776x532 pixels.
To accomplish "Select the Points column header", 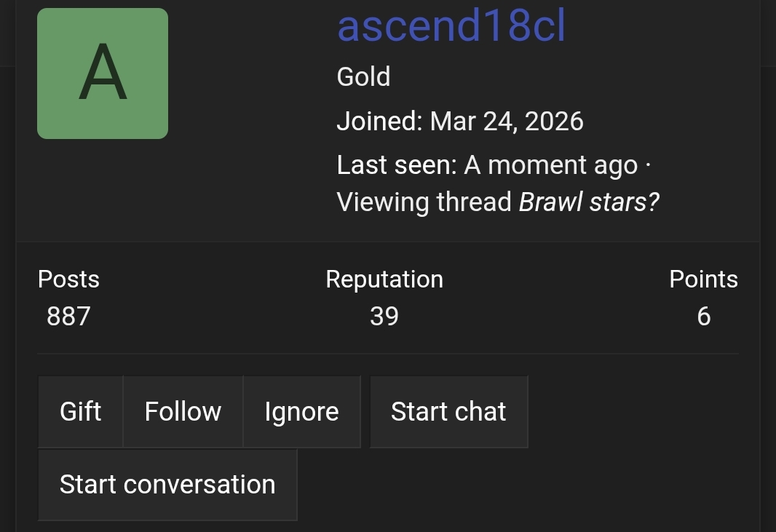I will (703, 279).
